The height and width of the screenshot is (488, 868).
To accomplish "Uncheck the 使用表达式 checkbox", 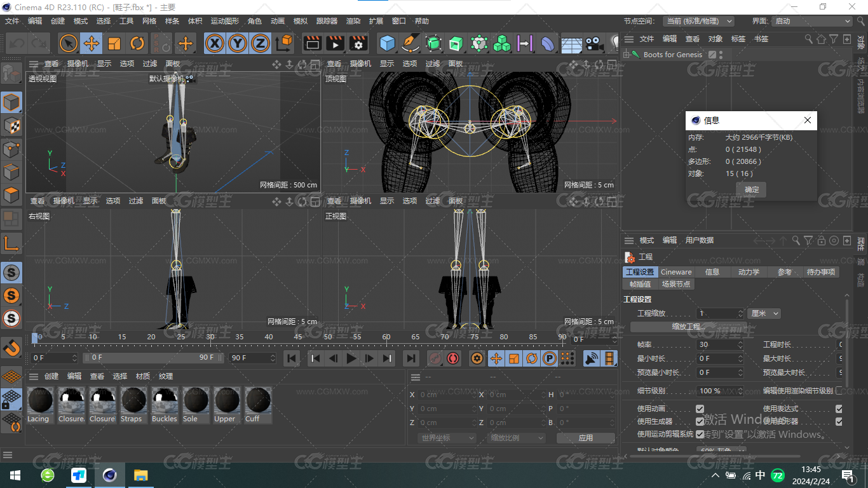I will click(839, 409).
